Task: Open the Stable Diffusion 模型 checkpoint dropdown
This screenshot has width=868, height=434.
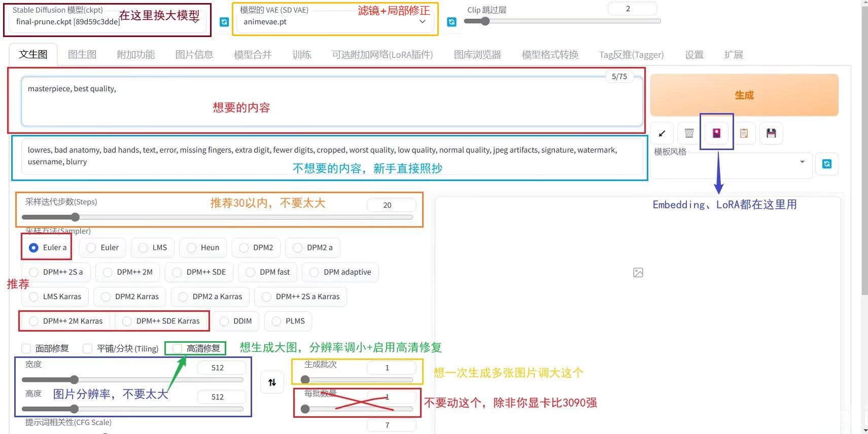Action: click(107, 22)
